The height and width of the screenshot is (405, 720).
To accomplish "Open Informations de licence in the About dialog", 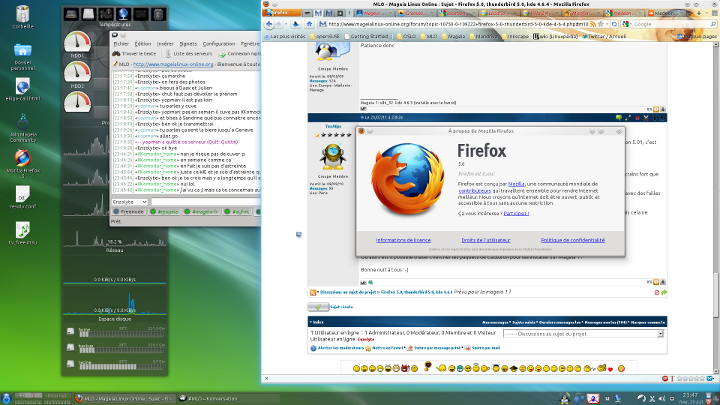I will [403, 240].
